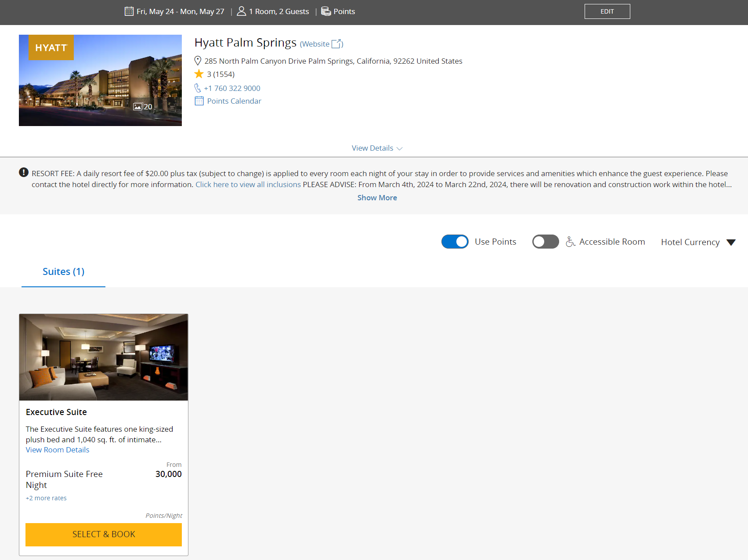Click the Executive Suite room photo
The width and height of the screenshot is (748, 560).
104,357
